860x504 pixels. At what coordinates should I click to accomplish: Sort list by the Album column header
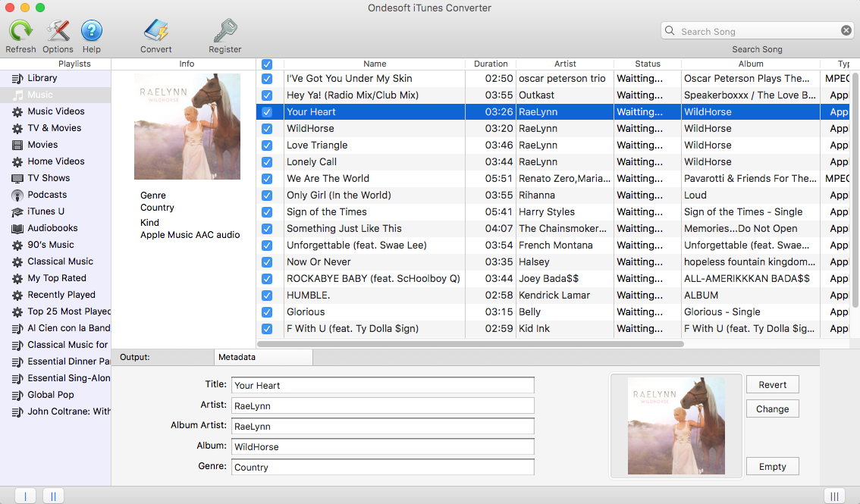(751, 64)
